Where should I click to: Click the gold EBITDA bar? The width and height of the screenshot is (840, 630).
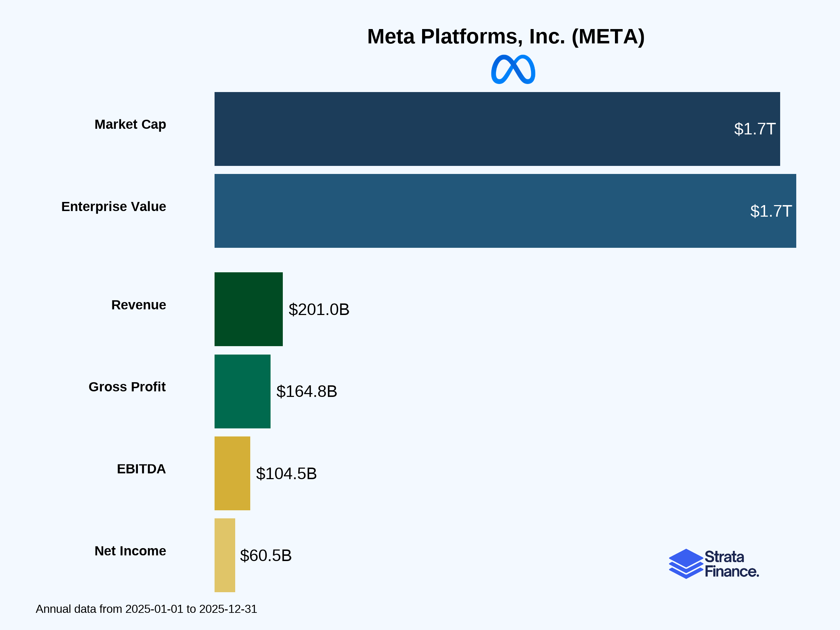pyautogui.click(x=232, y=473)
